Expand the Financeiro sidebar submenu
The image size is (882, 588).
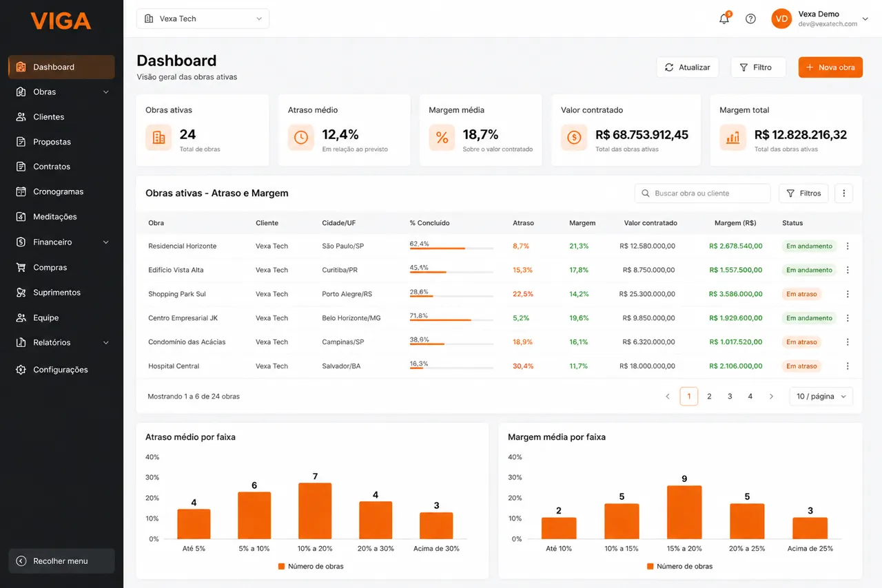106,242
